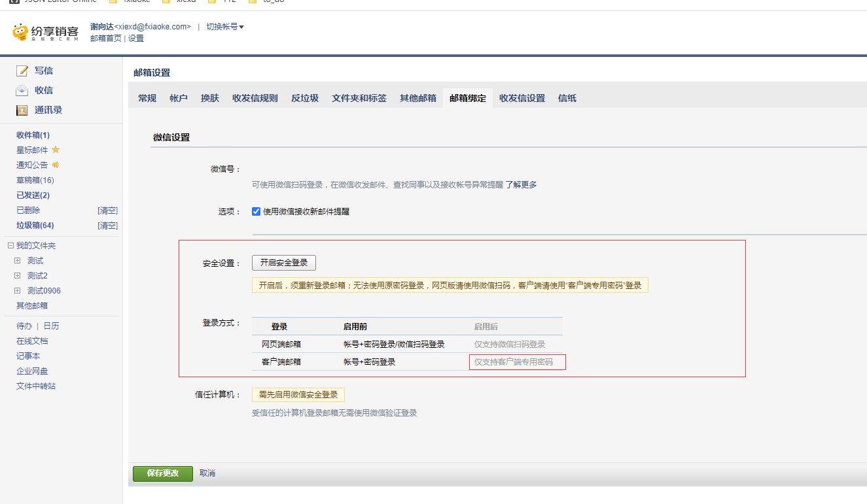Toggle 使用微信接收新邮件提醒 checkbox
867x504 pixels.
(257, 212)
